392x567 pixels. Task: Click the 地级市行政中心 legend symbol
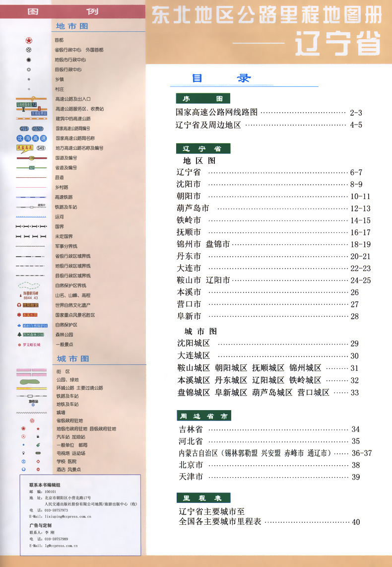29,60
